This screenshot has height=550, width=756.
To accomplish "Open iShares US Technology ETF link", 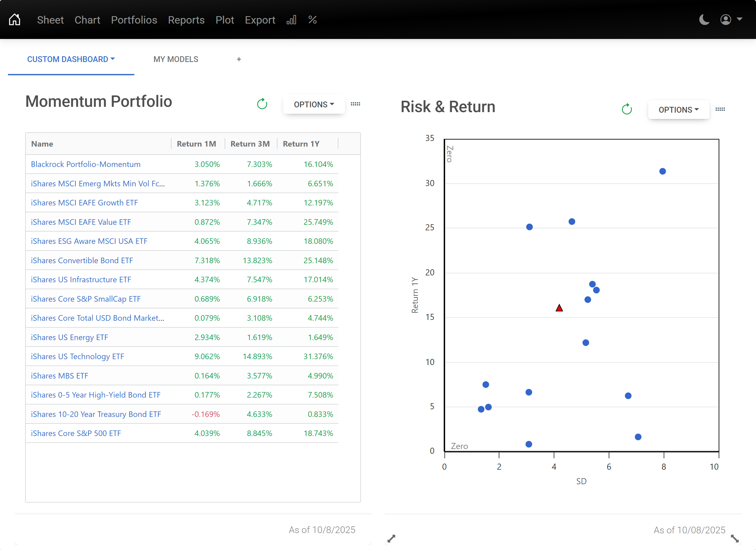I will (x=77, y=356).
